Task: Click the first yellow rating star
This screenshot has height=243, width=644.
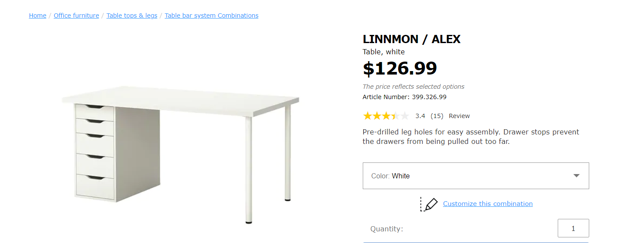Action: click(x=367, y=116)
